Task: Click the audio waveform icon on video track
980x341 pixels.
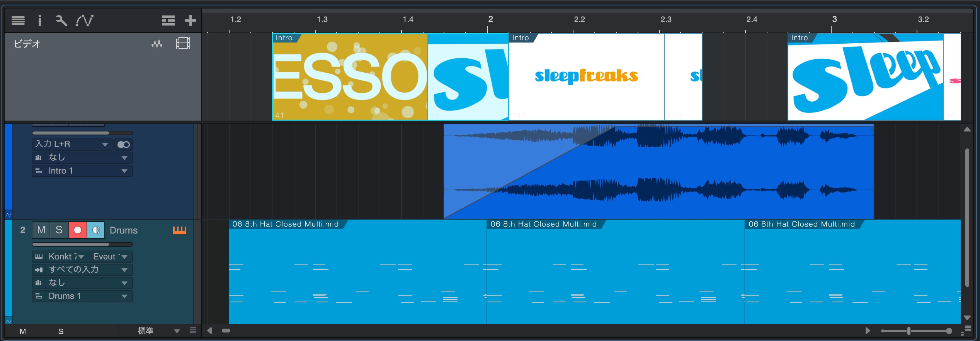Action: tap(157, 44)
